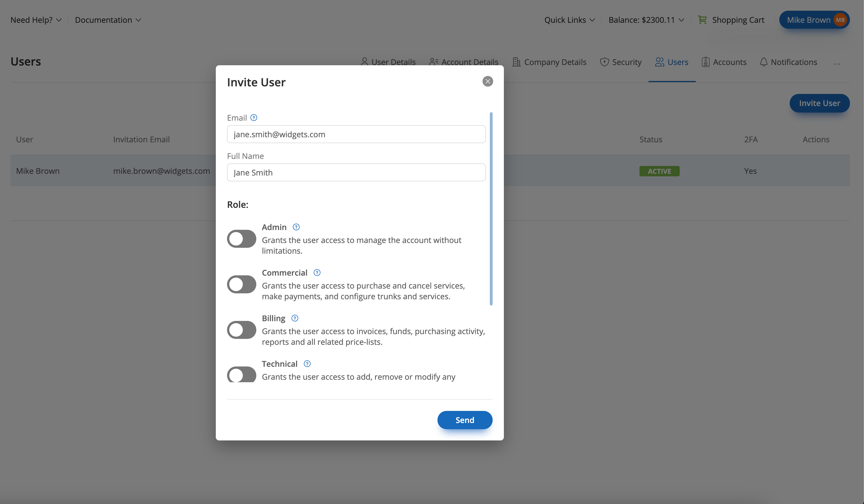Click the Billing role help icon
Screen dimensions: 864x504
tap(295, 318)
